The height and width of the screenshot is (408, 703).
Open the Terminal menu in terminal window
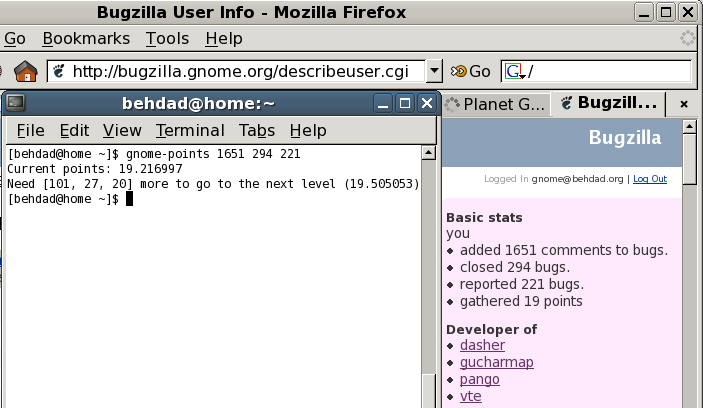[x=190, y=130]
